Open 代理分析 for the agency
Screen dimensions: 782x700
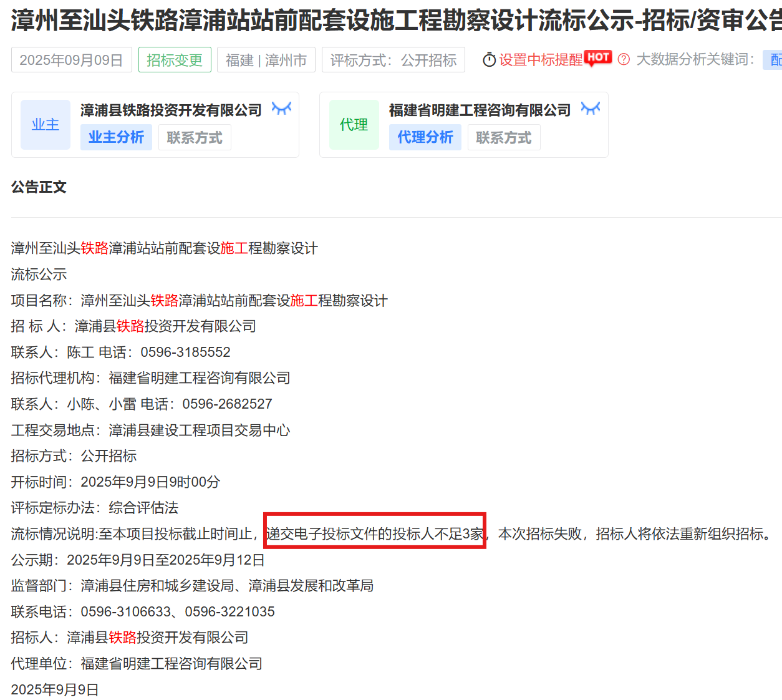(x=425, y=137)
